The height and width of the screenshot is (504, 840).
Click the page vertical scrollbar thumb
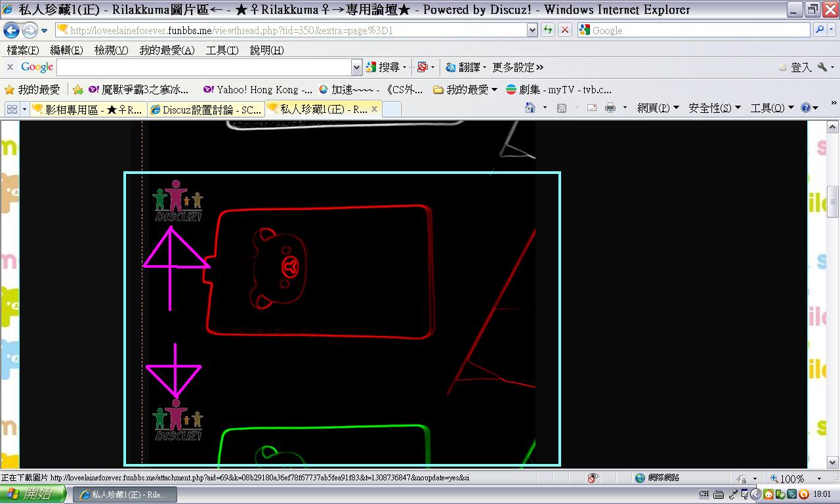(833, 200)
